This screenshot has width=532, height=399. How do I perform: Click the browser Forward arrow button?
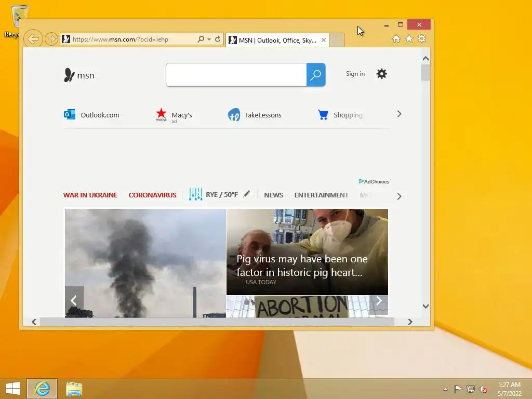tap(51, 39)
